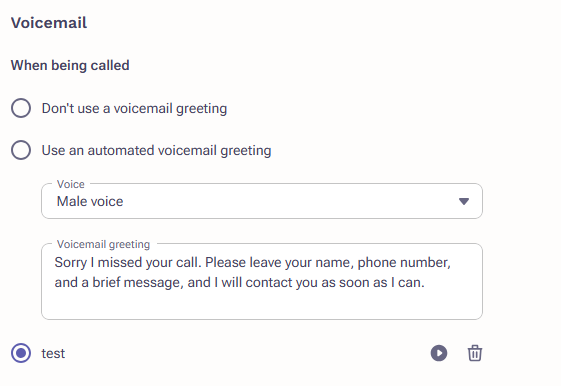Click the 'Use an automated voicemail greeting' label
Screen dimensions: 561x386
point(156,150)
